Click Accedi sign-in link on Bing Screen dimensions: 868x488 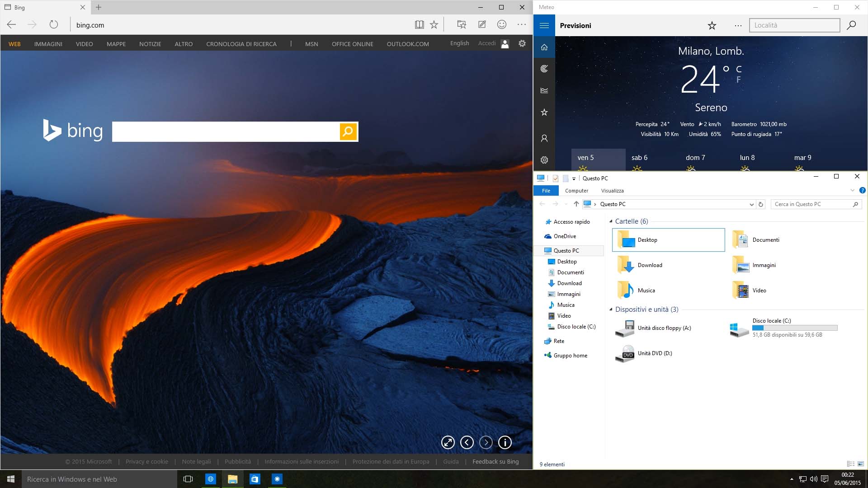(487, 43)
